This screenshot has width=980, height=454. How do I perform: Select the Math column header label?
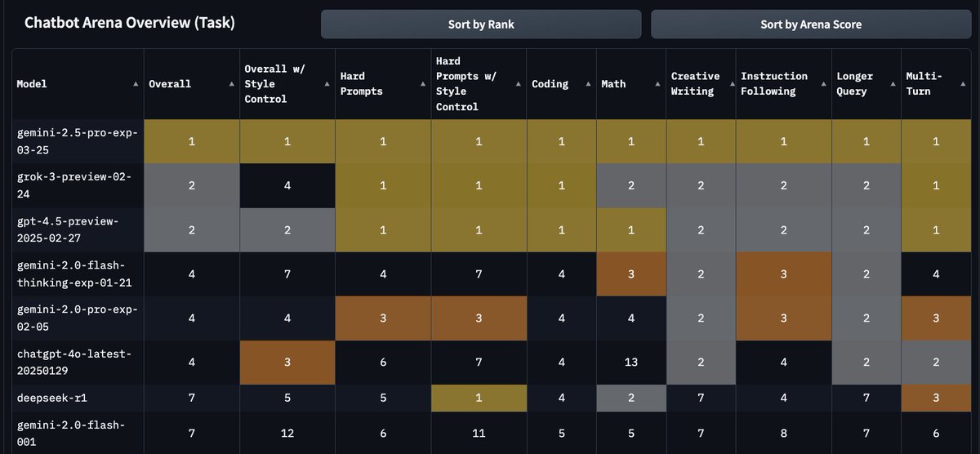[614, 84]
